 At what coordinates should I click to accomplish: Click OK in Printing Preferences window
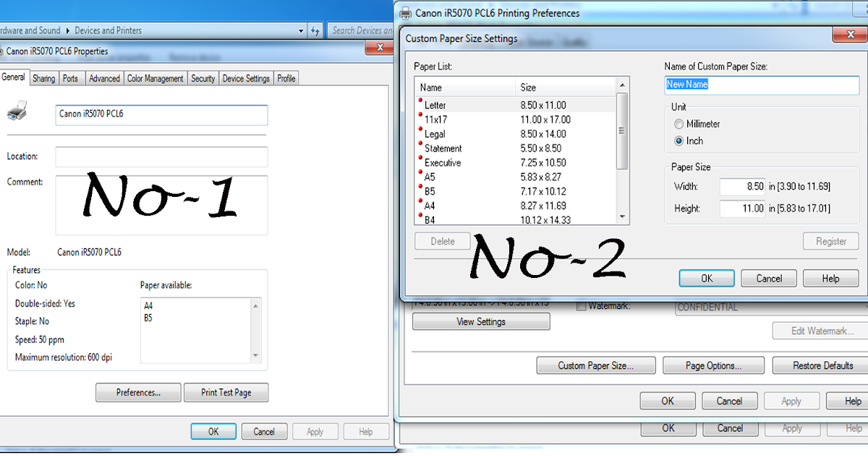tap(668, 400)
